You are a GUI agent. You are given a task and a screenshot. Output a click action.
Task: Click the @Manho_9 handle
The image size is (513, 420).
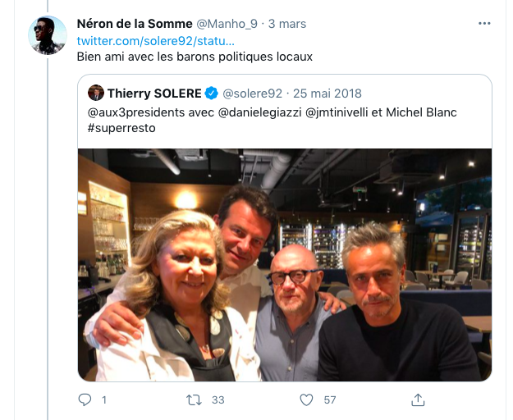click(227, 24)
